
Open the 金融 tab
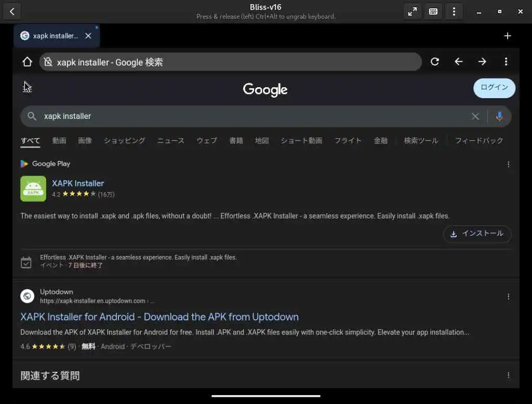point(381,141)
